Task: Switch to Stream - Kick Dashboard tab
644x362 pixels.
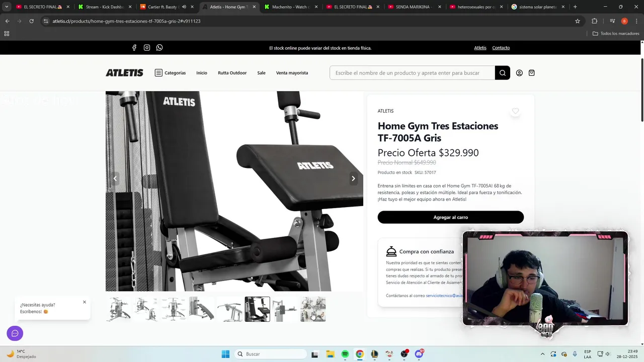Action: (x=105, y=7)
